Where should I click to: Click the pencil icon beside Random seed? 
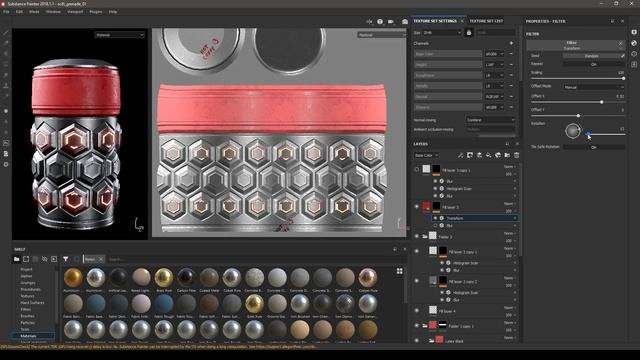coord(622,56)
